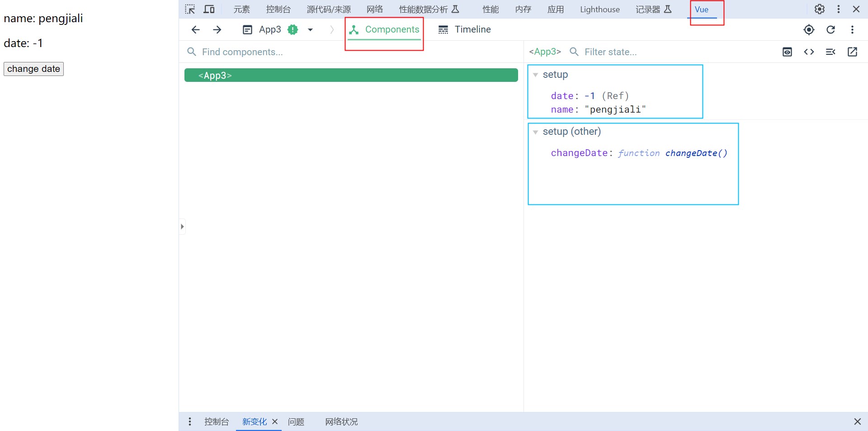Go back with the left arrow
Image resolution: width=868 pixels, height=431 pixels.
click(195, 30)
